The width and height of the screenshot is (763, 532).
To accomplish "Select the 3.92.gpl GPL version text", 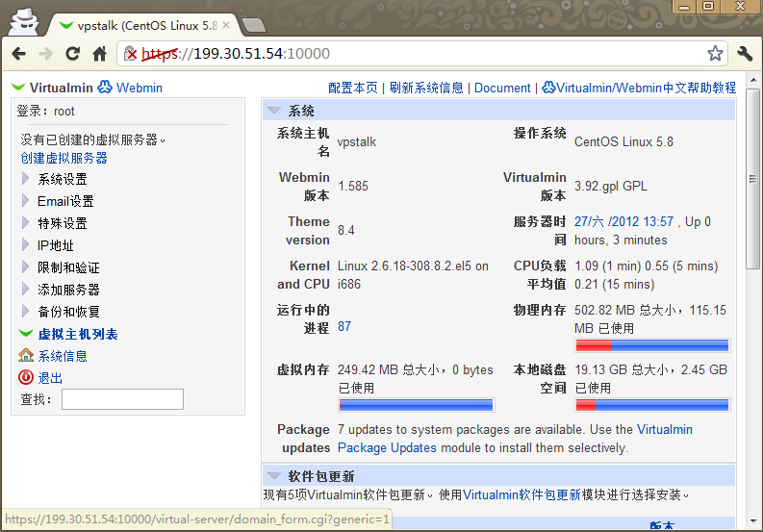I will pos(611,186).
